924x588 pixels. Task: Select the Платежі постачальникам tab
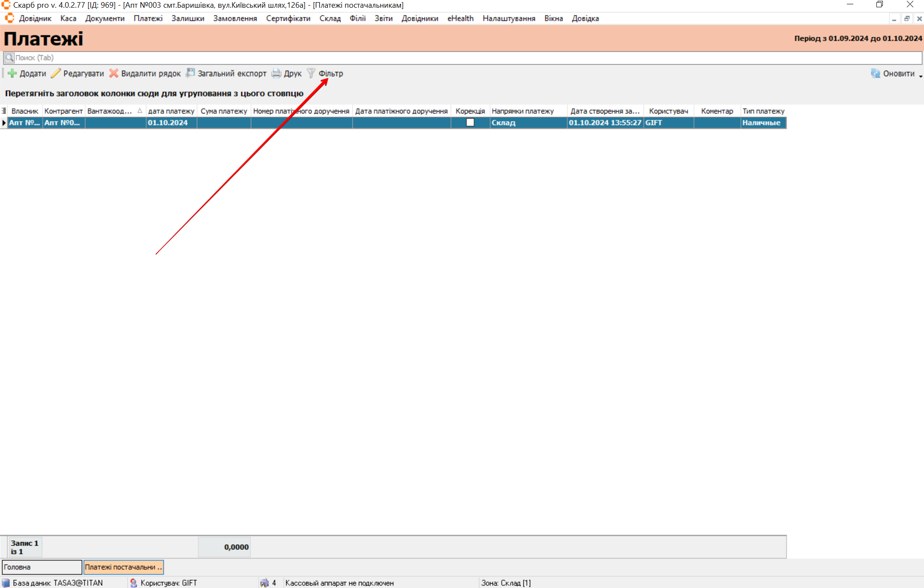pyautogui.click(x=123, y=567)
